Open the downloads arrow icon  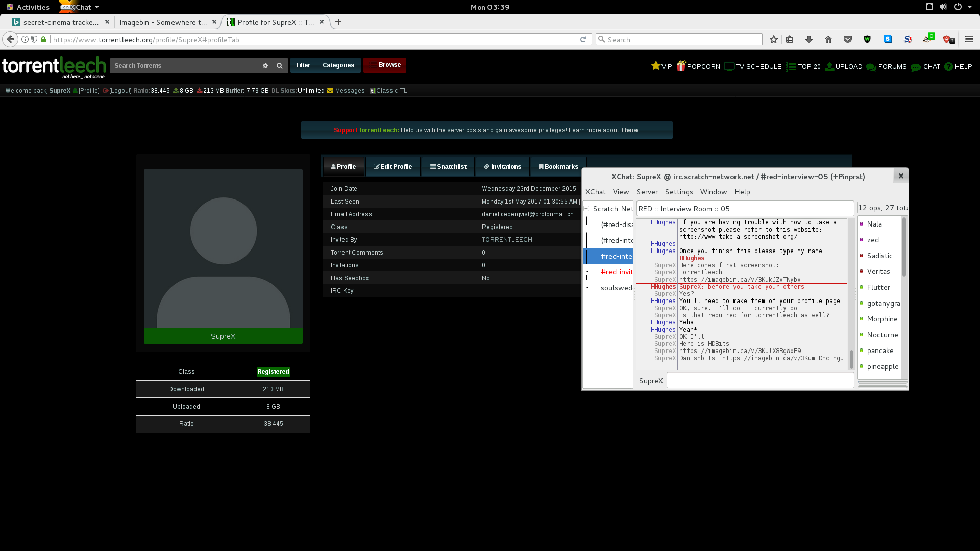point(809,40)
